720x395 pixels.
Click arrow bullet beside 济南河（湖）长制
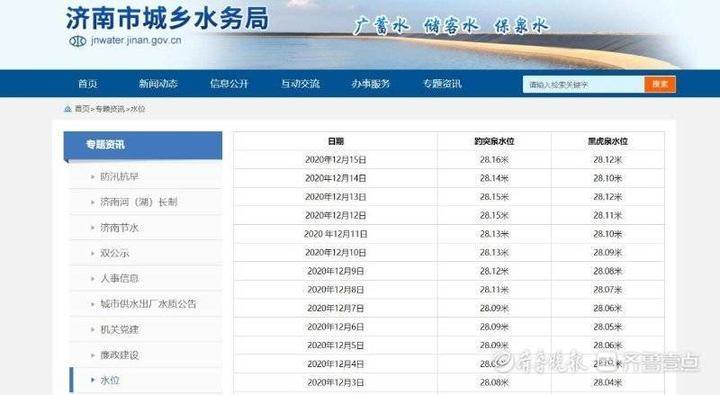tap(93, 202)
